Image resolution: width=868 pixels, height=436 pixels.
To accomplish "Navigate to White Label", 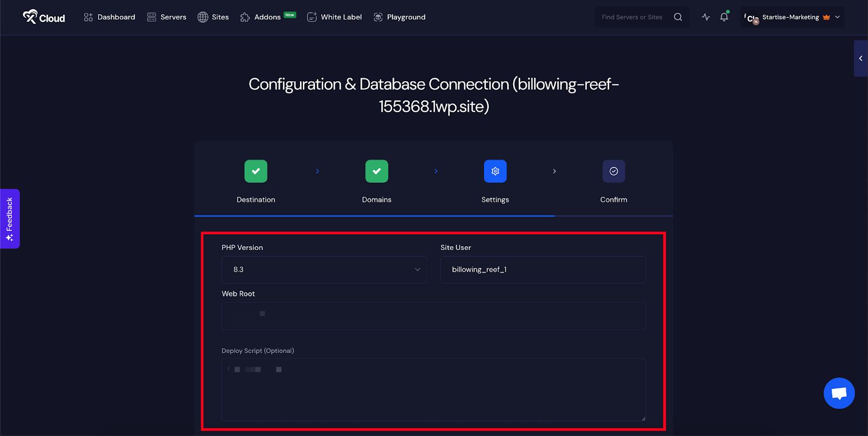I will click(335, 17).
